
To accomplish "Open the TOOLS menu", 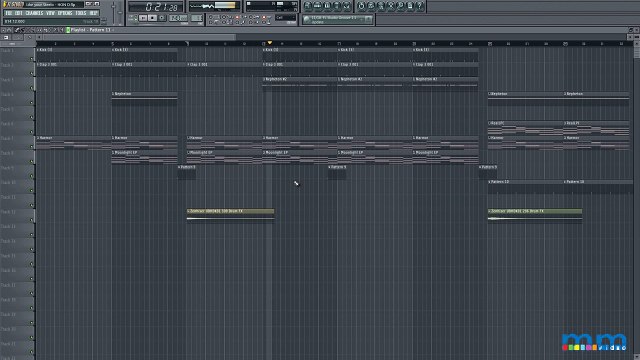I will point(81,13).
